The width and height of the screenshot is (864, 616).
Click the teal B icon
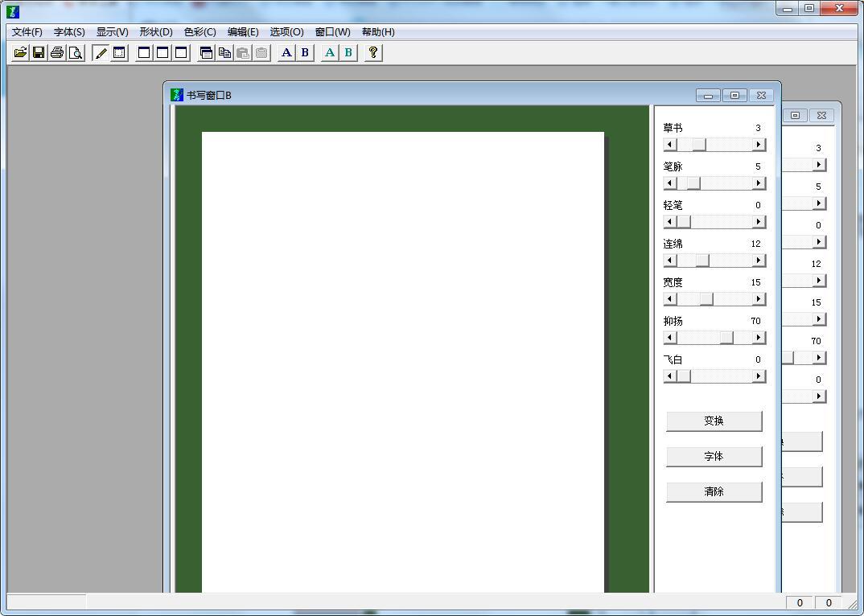pyautogui.click(x=348, y=53)
